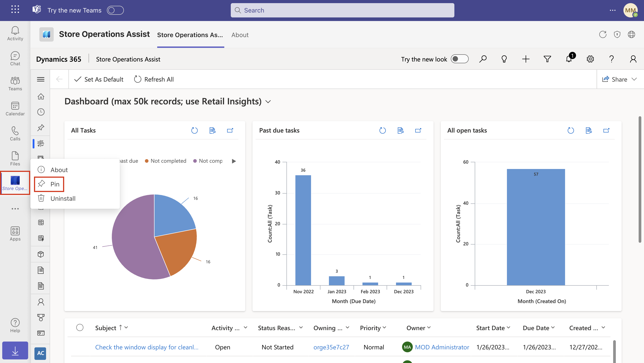
Task: Open Status Reason column dropdown
Action: point(301,327)
